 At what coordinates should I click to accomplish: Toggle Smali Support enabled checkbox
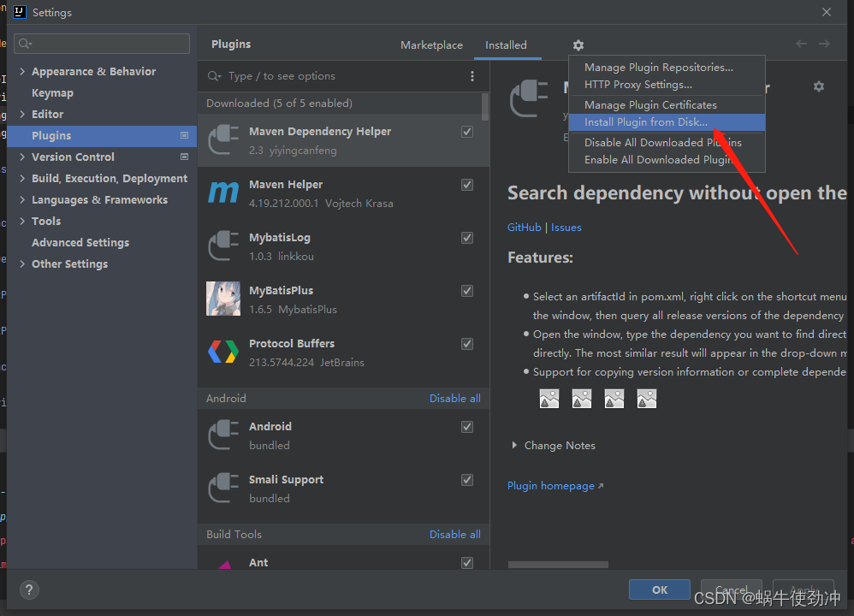pyautogui.click(x=467, y=480)
